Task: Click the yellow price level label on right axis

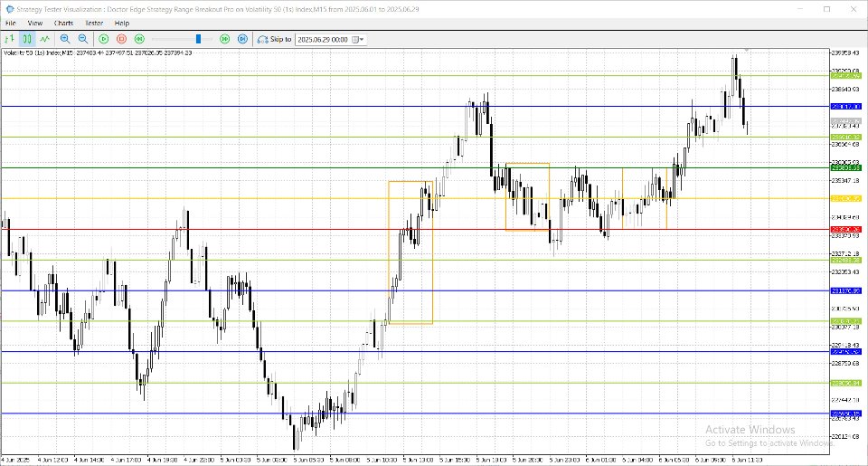Action: point(846,198)
